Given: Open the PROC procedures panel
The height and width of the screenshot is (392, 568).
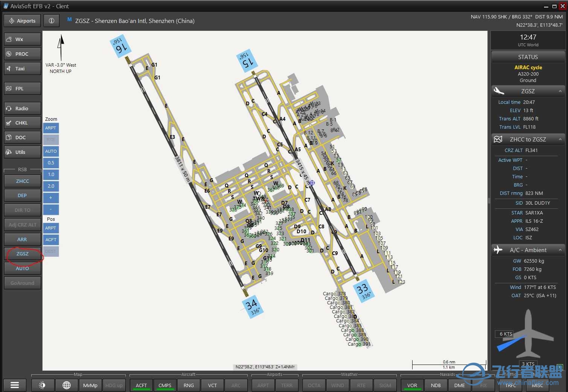Looking at the screenshot, I should [22, 53].
